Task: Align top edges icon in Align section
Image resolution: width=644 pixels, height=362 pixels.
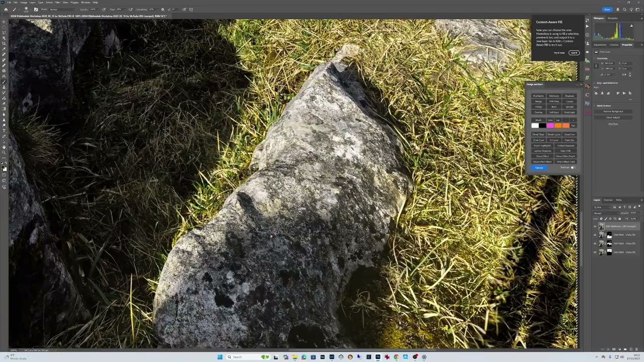Action: click(x=618, y=93)
